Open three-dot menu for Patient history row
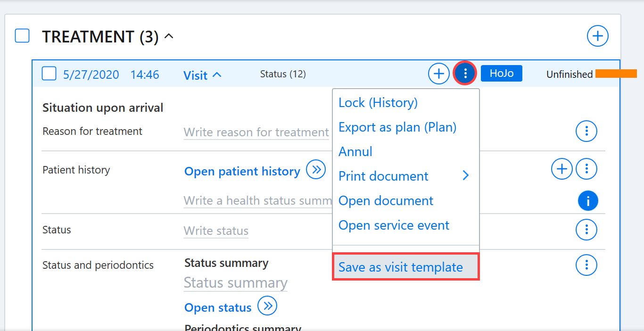 pos(586,168)
